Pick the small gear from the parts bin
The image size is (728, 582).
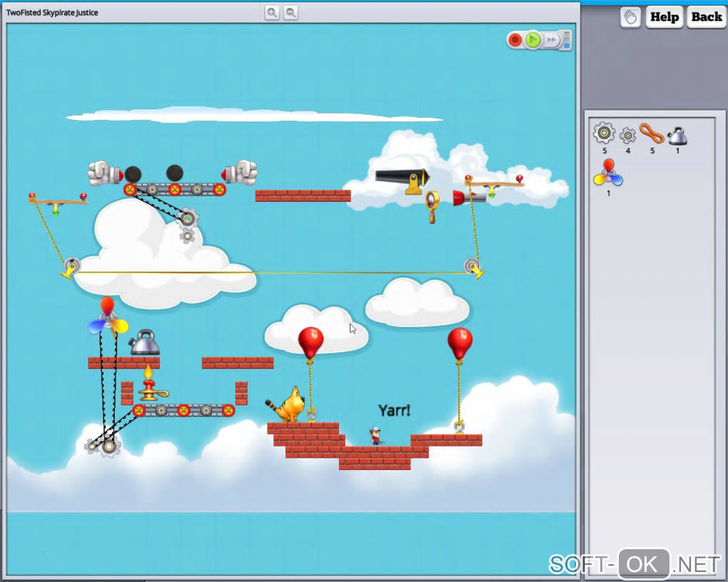tap(627, 135)
